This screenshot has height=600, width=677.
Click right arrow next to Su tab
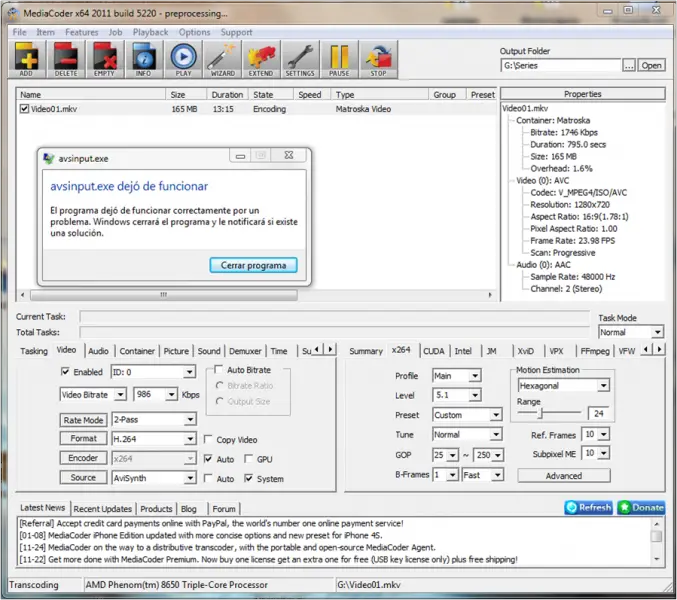pos(330,349)
